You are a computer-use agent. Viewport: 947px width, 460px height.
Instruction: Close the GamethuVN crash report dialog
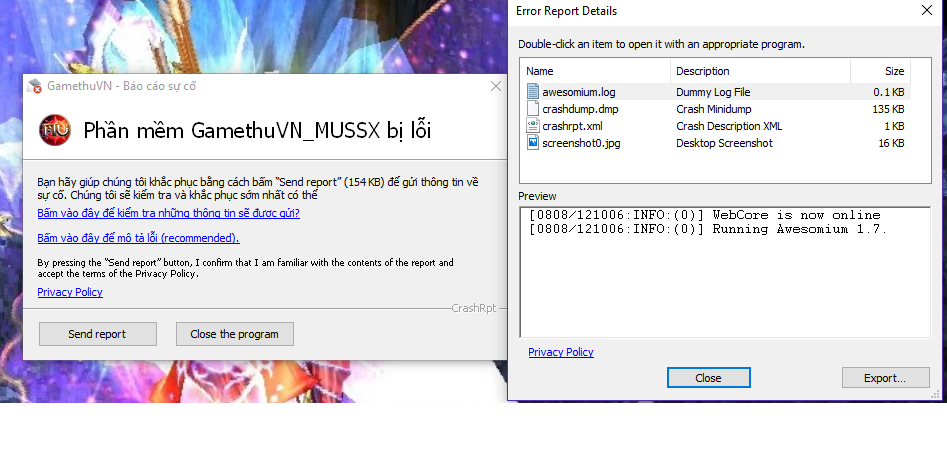click(496, 86)
